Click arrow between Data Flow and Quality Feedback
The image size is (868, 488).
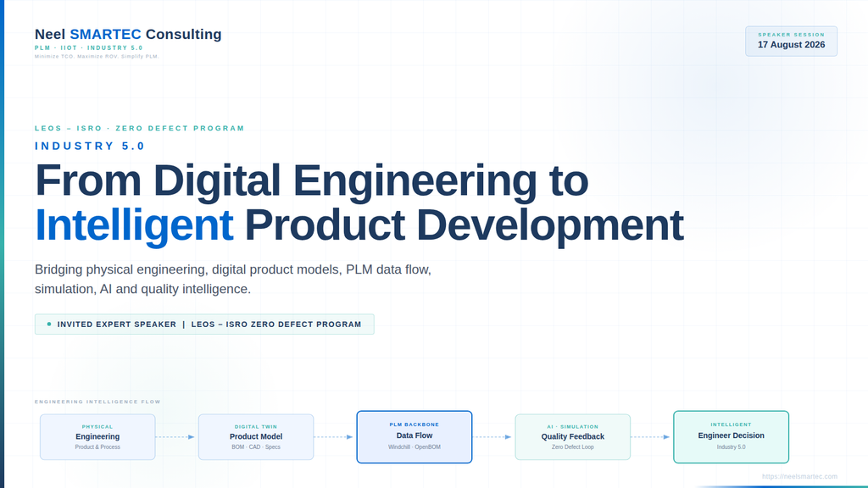tap(492, 437)
